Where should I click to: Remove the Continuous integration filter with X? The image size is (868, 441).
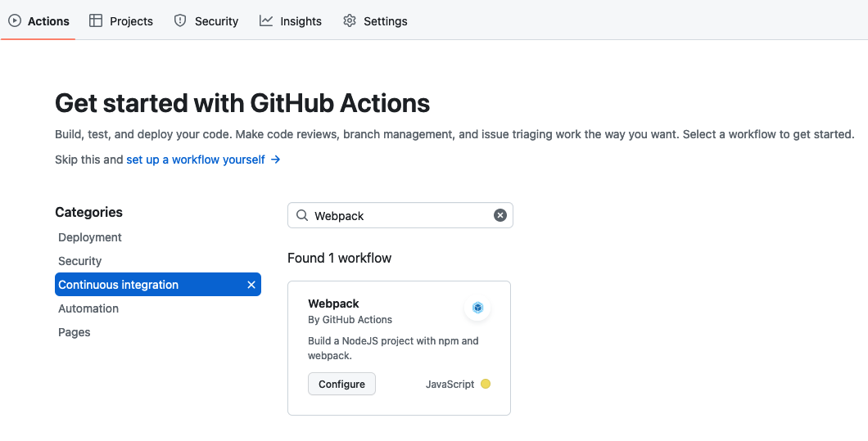251,285
